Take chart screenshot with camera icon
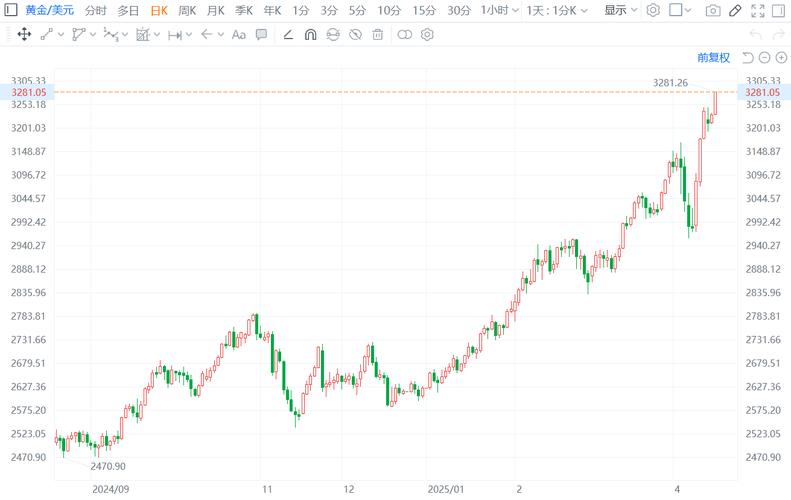 [713, 10]
